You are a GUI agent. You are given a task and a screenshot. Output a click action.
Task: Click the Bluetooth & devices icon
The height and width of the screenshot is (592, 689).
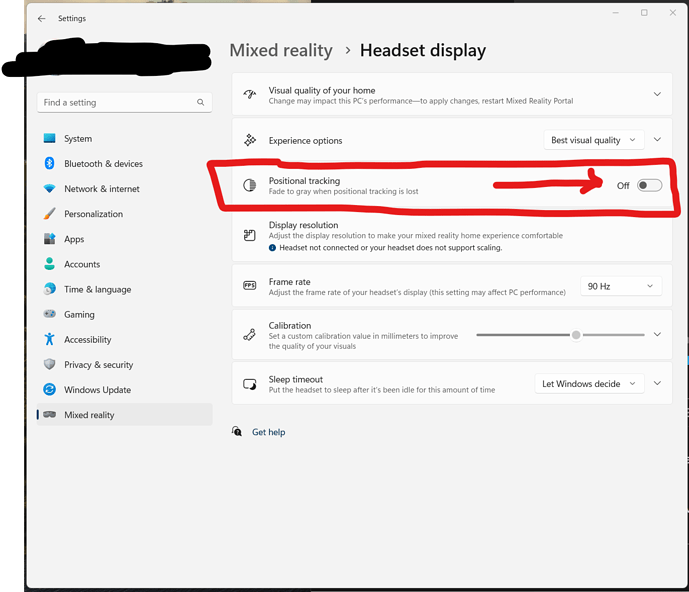(49, 164)
